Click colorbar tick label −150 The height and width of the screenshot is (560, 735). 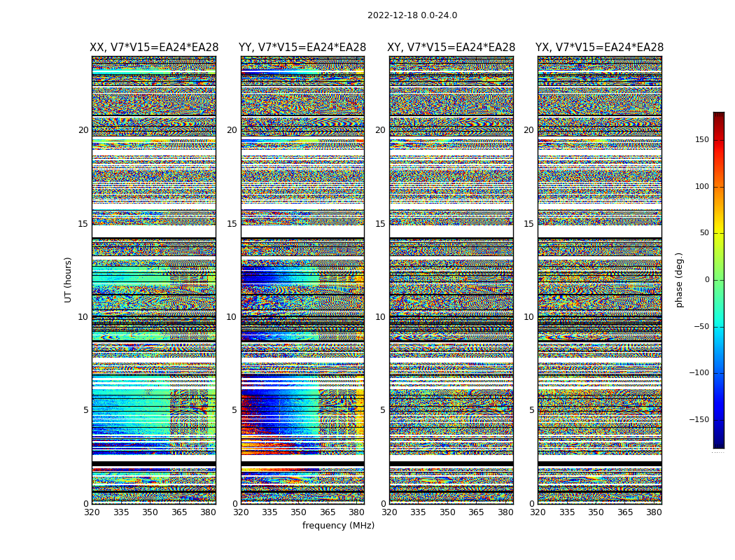coord(699,419)
